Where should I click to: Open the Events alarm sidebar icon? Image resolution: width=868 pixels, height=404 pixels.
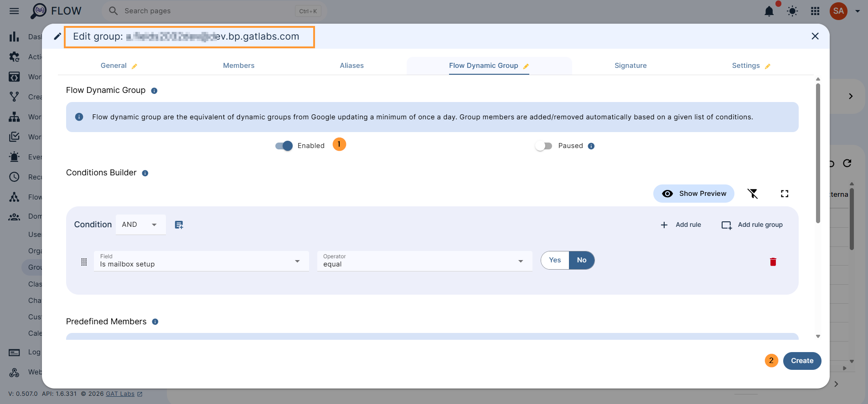14,157
